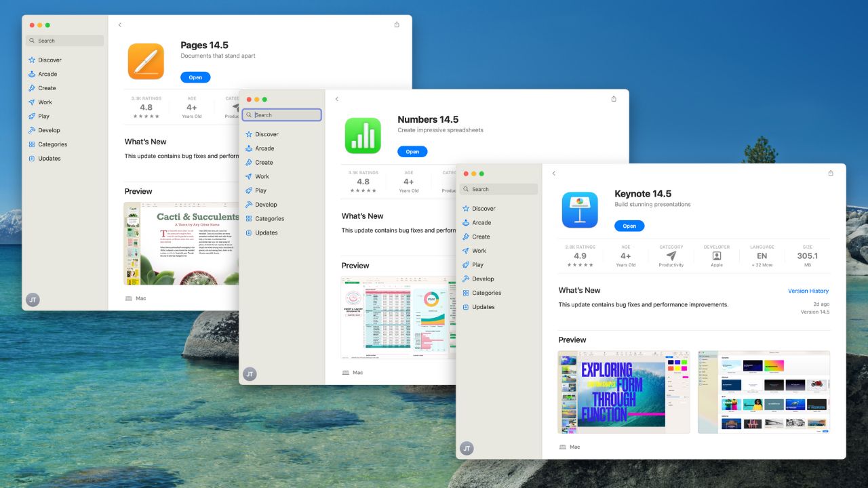The image size is (868, 488).
Task: Click the Pages rating value '4.8'
Action: (146, 108)
